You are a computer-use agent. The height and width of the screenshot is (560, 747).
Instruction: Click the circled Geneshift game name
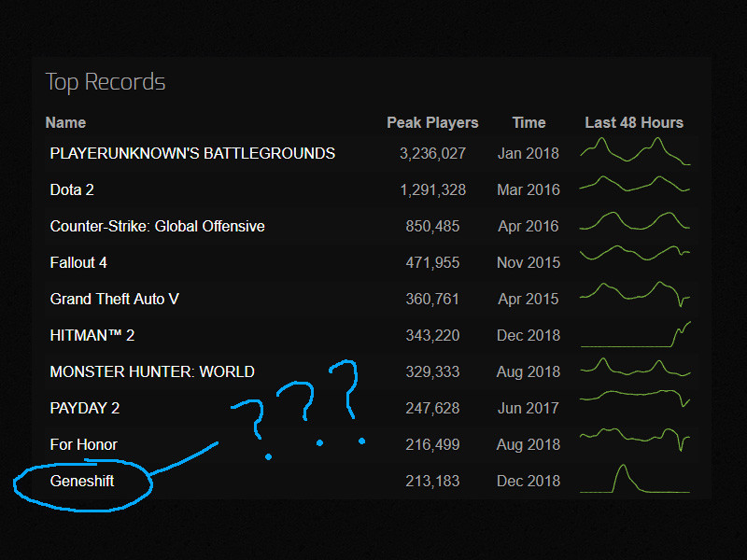pyautogui.click(x=82, y=481)
